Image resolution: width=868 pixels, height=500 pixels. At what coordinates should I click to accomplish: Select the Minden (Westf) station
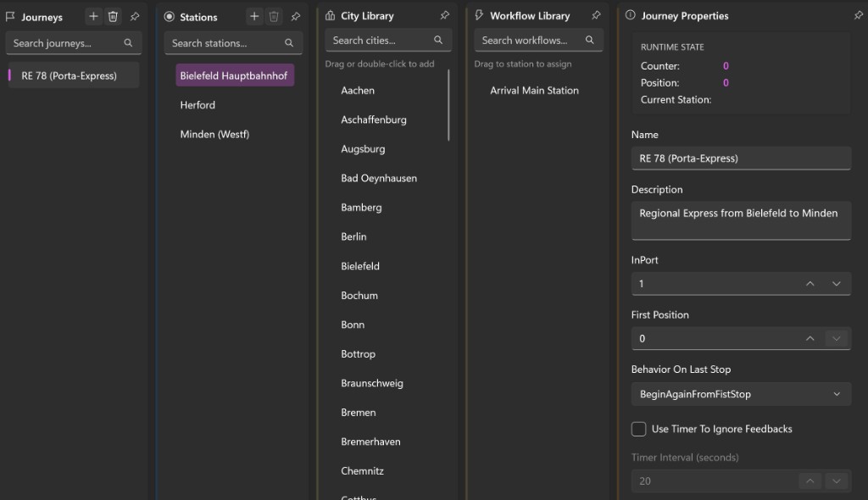[214, 135]
